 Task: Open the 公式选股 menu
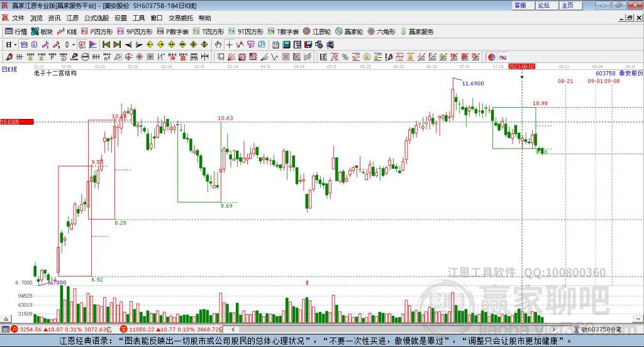(96, 18)
